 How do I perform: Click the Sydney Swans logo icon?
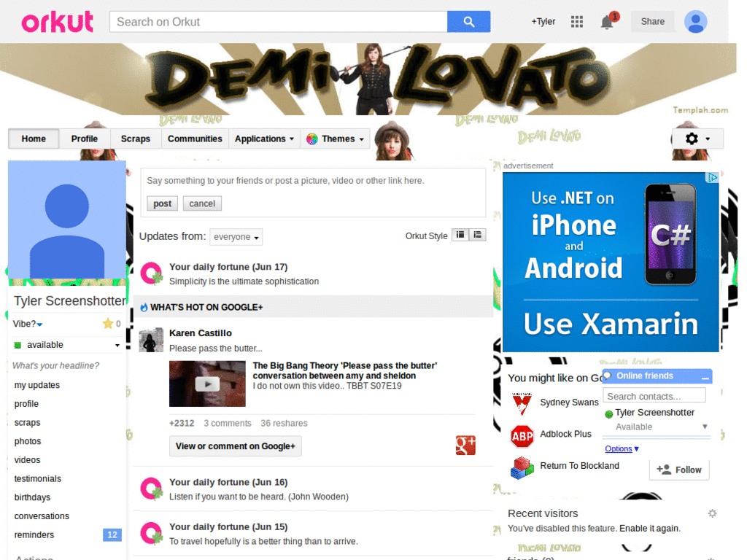[522, 403]
